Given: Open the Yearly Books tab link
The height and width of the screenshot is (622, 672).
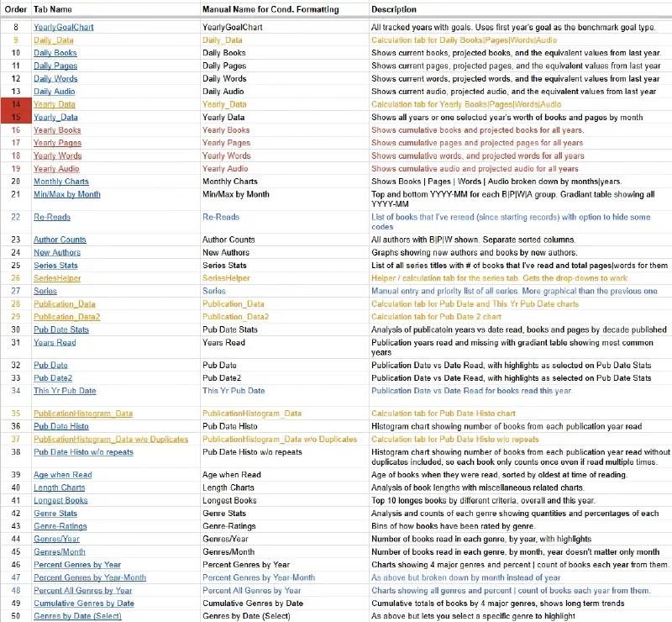Looking at the screenshot, I should coord(57,130).
